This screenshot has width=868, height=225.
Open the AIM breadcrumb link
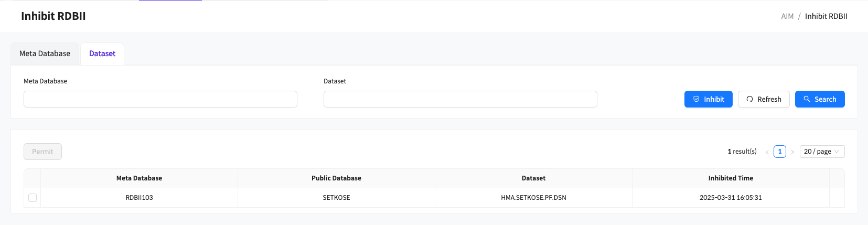pos(787,16)
